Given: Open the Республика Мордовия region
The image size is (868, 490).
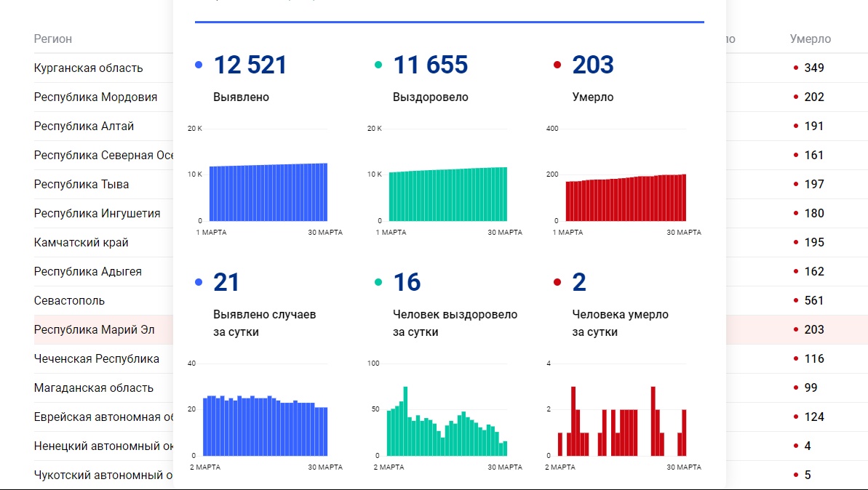Looking at the screenshot, I should (x=95, y=97).
